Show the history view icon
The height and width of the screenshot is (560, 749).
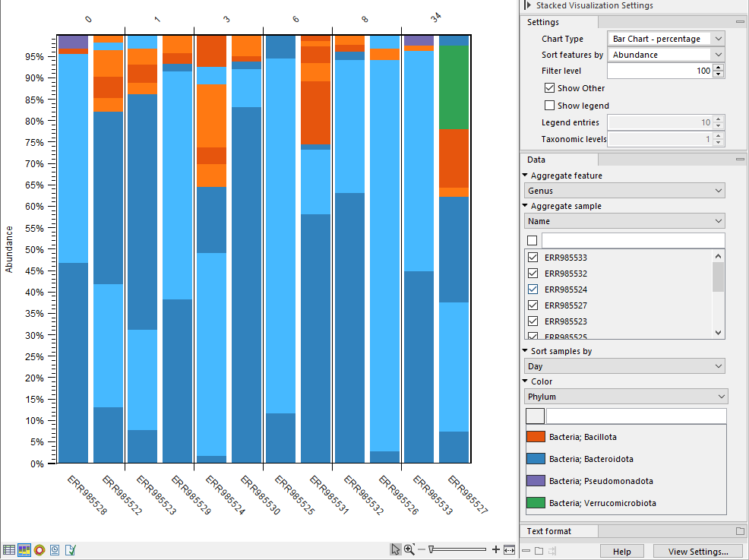click(55, 550)
